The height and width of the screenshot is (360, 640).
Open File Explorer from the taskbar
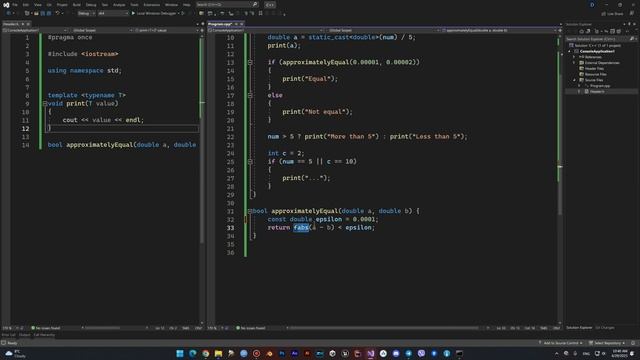[x=218, y=353]
